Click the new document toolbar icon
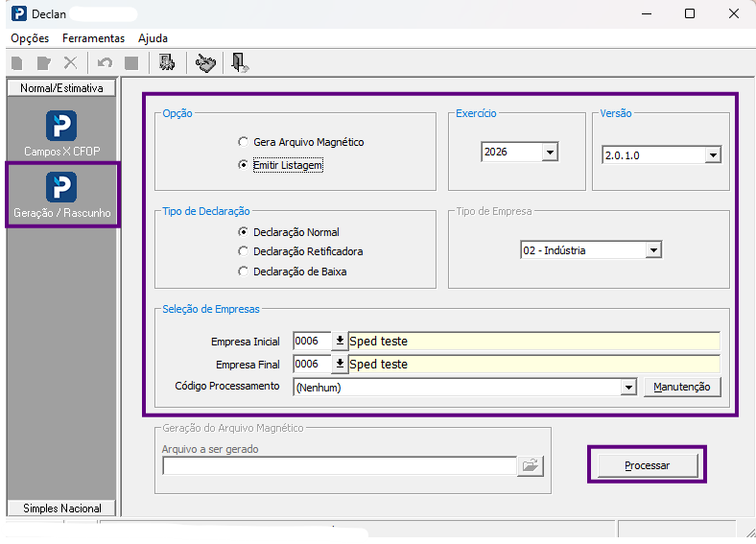 tap(17, 63)
